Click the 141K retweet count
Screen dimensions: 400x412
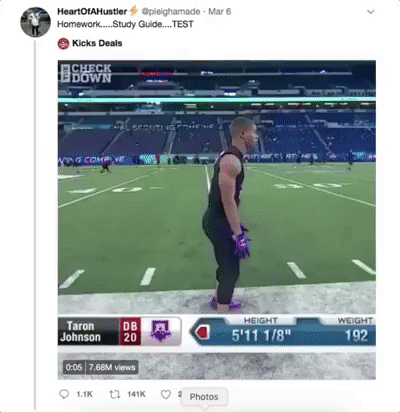(136, 394)
